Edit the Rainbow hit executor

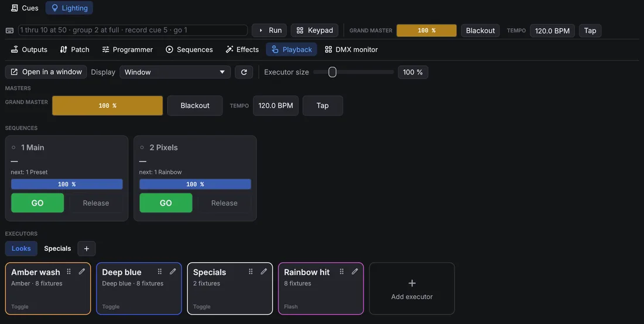click(355, 271)
